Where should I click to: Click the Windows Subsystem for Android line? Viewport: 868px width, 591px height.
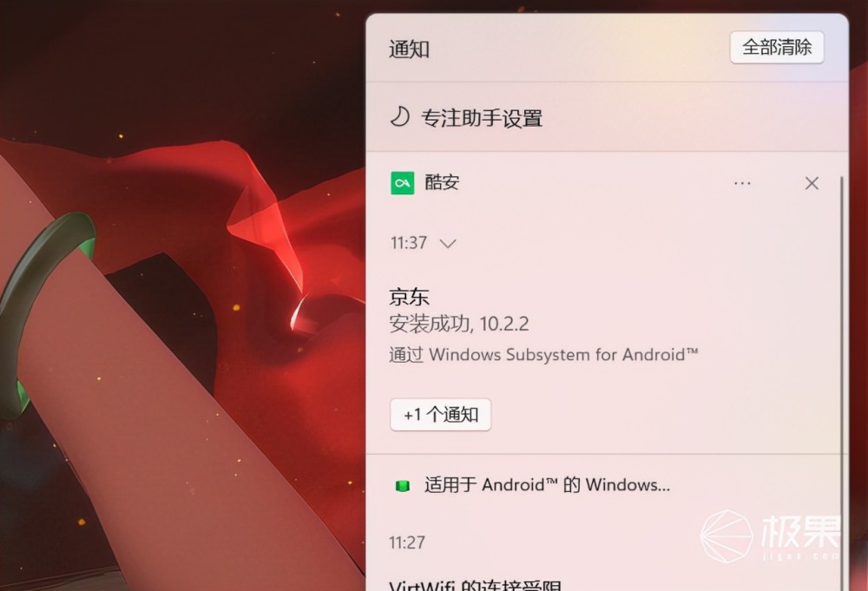543,354
